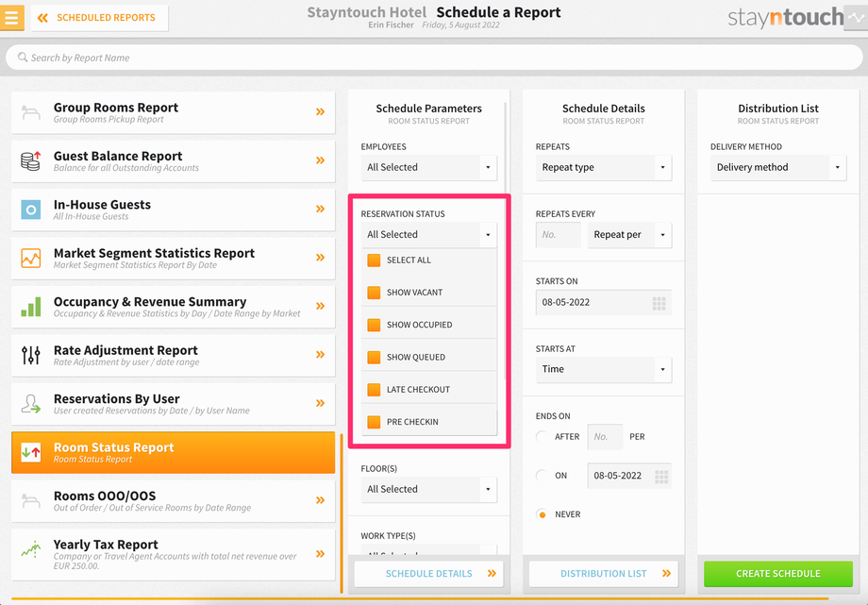Click the In-House Guests blue square icon
The height and width of the screenshot is (605, 868).
[x=31, y=210]
